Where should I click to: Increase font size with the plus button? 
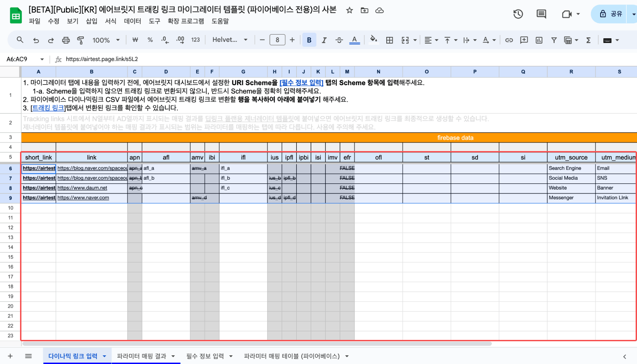click(292, 40)
